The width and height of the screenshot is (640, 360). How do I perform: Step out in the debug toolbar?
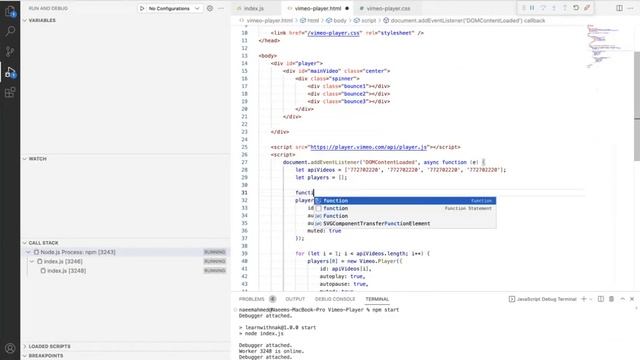(565, 8)
